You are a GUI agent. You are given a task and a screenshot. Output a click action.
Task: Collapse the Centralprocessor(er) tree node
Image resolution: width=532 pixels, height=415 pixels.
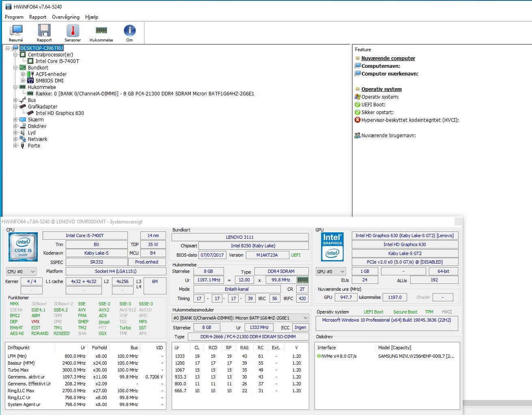pyautogui.click(x=15, y=54)
